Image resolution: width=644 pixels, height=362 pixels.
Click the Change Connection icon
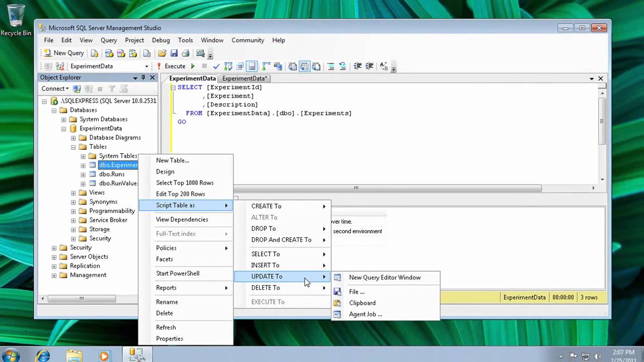tap(60, 66)
